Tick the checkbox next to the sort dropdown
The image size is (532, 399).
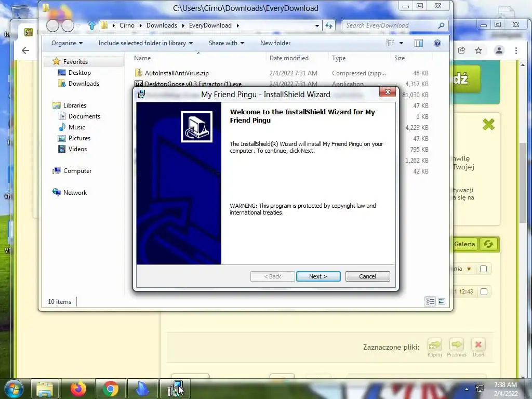(484, 269)
